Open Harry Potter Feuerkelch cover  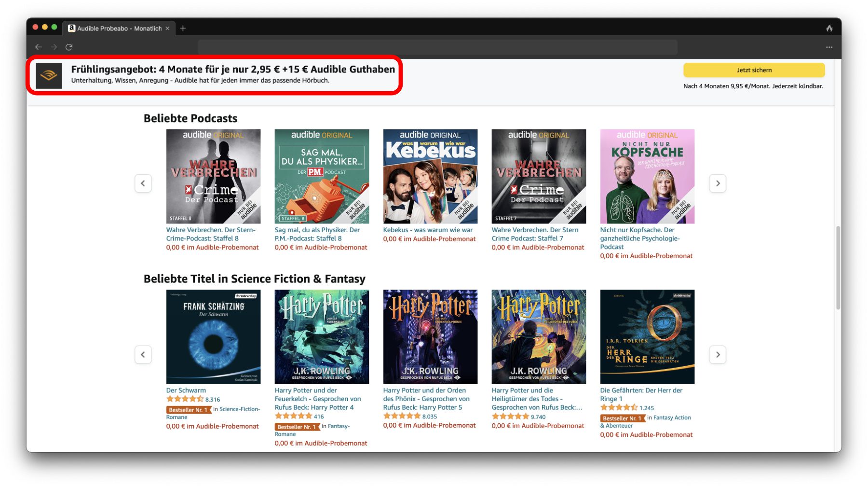click(x=322, y=337)
